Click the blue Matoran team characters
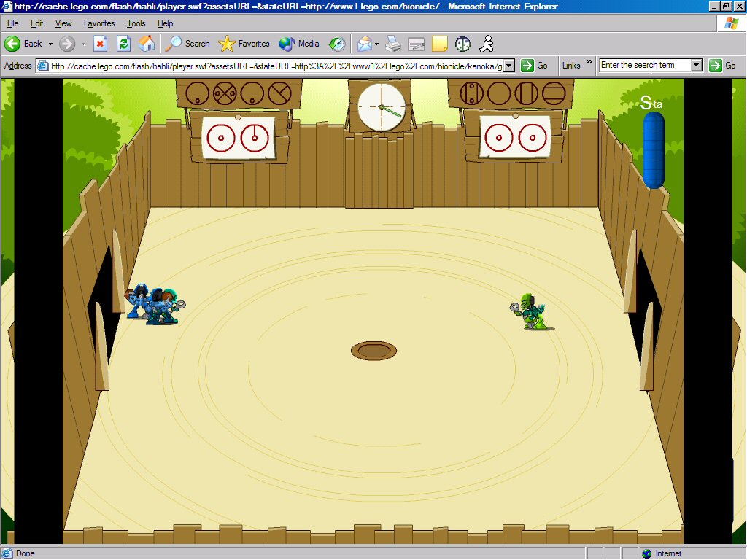The width and height of the screenshot is (747, 560). (155, 304)
